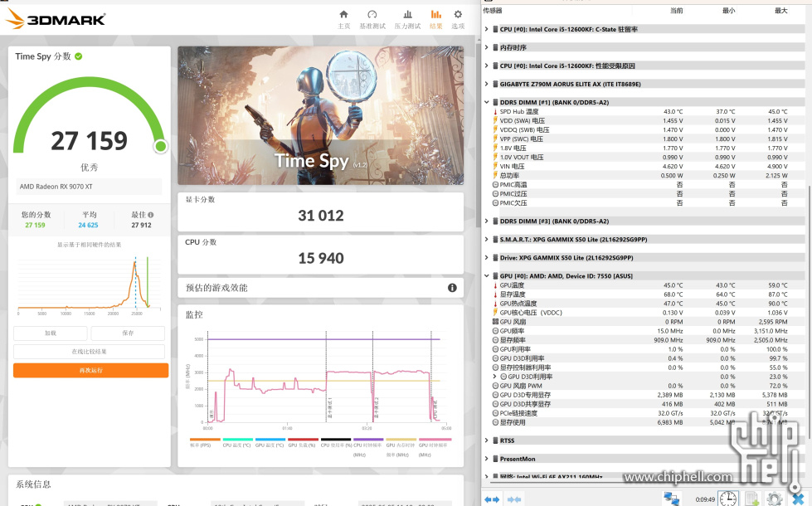Click the green valid-score check icon

tap(79, 56)
